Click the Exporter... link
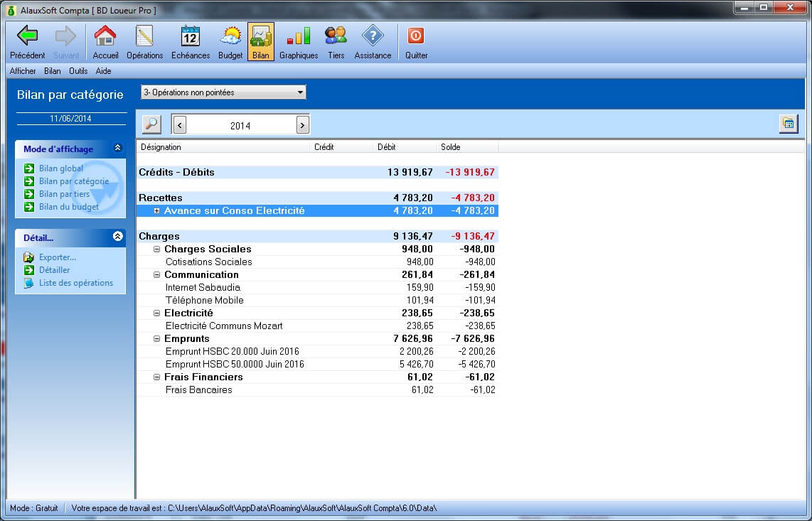Image resolution: width=812 pixels, height=521 pixels. [57, 257]
